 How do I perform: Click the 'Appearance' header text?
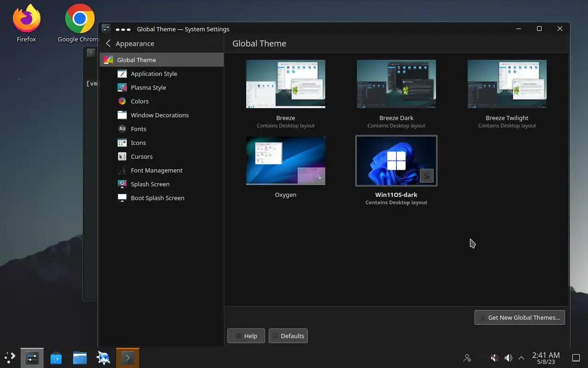click(x=135, y=44)
